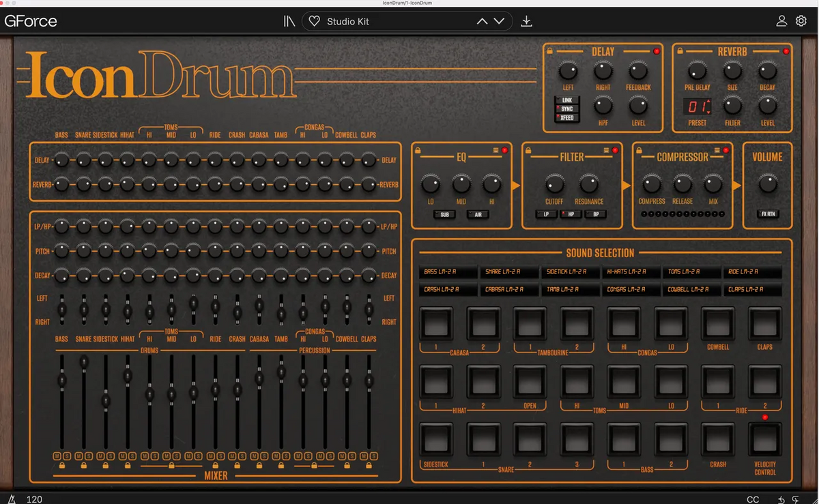Viewport: 819px width, 504px height.
Task: Toggle the Delay power LED
Action: 657,51
